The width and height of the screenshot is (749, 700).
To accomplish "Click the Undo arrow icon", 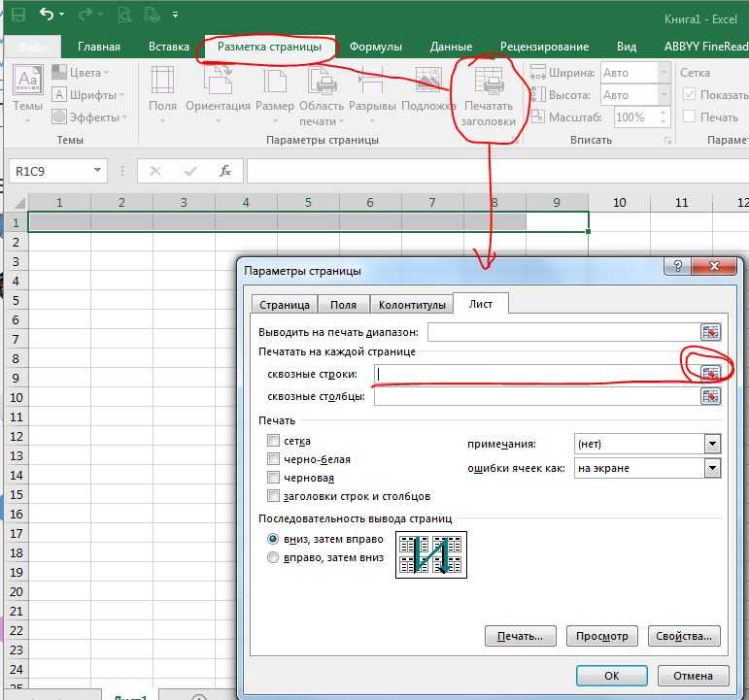I will tap(47, 15).
